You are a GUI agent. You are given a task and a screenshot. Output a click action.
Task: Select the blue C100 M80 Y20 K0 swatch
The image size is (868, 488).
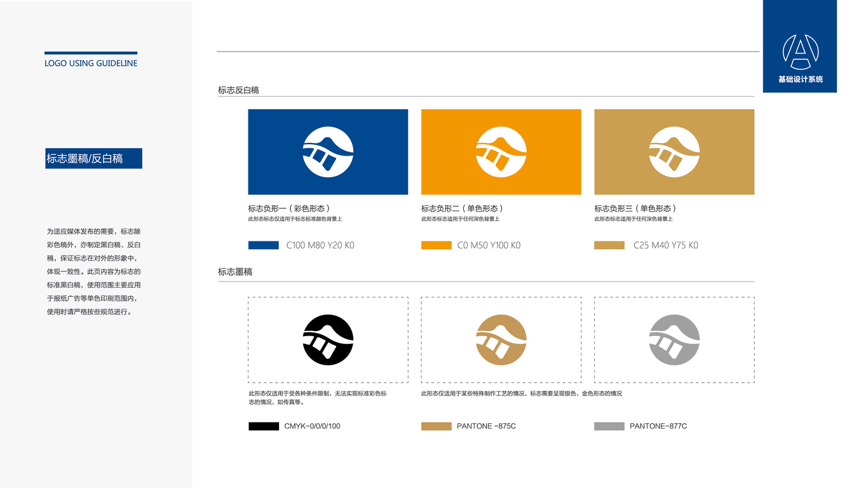pos(263,245)
